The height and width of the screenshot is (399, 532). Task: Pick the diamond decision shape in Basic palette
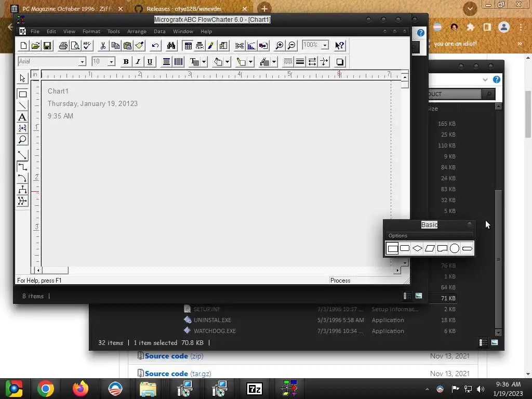point(417,248)
